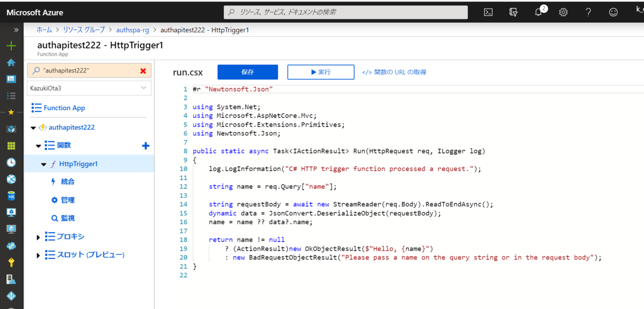Open the Help question mark icon
644x309 pixels.
(589, 12)
